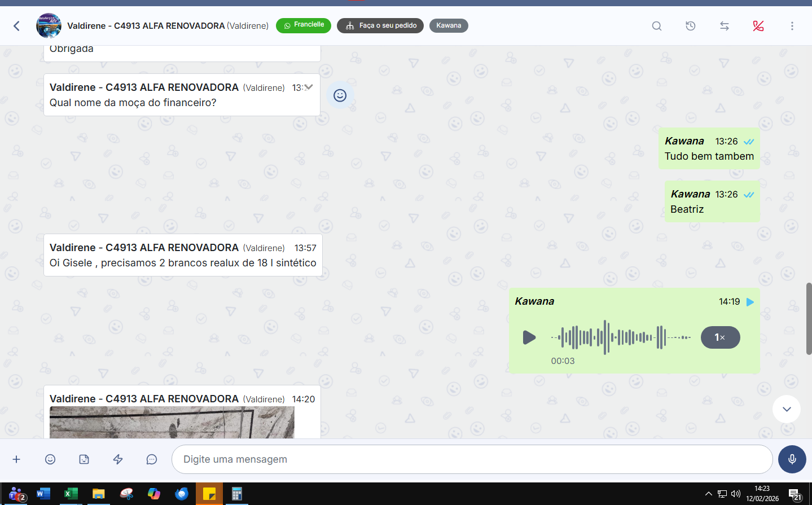Click the Francielle green tag
The width and height of the screenshot is (812, 505).
pos(304,25)
